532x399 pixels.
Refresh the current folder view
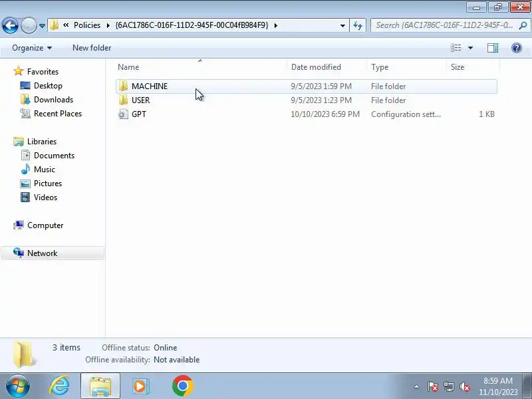(x=358, y=25)
